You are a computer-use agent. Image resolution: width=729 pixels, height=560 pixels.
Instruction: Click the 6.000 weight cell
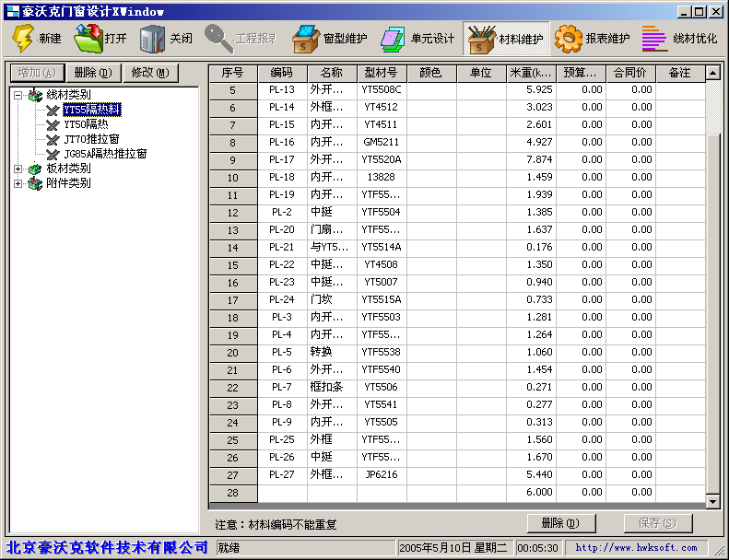(x=531, y=492)
